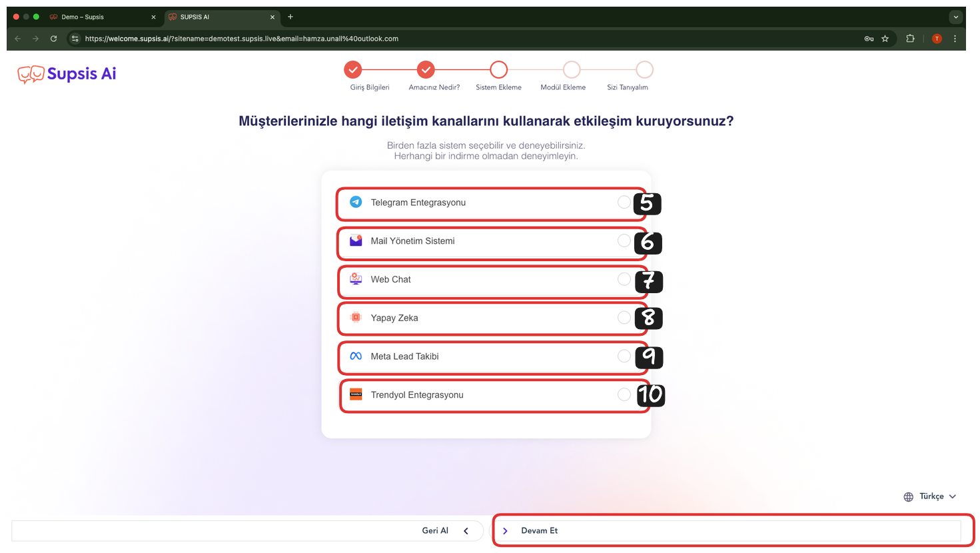Image resolution: width=980 pixels, height=553 pixels.
Task: Open the password key icon in address bar
Action: 869,39
